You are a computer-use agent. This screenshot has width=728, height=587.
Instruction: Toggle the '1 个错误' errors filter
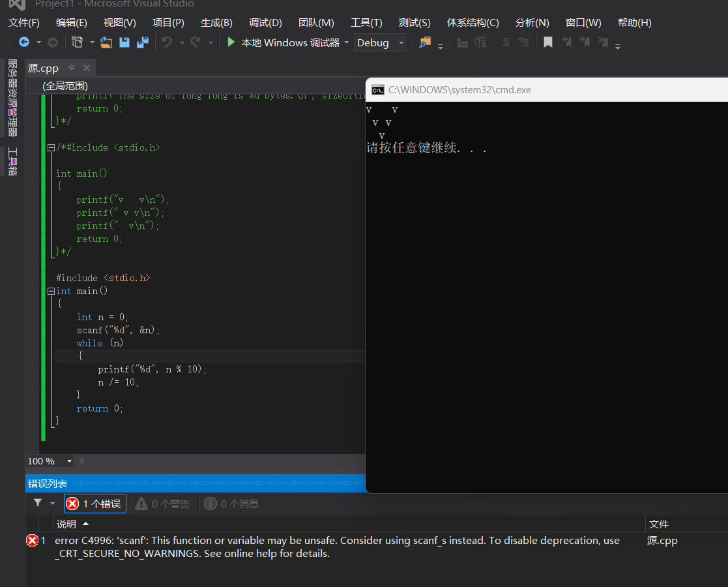[95, 504]
